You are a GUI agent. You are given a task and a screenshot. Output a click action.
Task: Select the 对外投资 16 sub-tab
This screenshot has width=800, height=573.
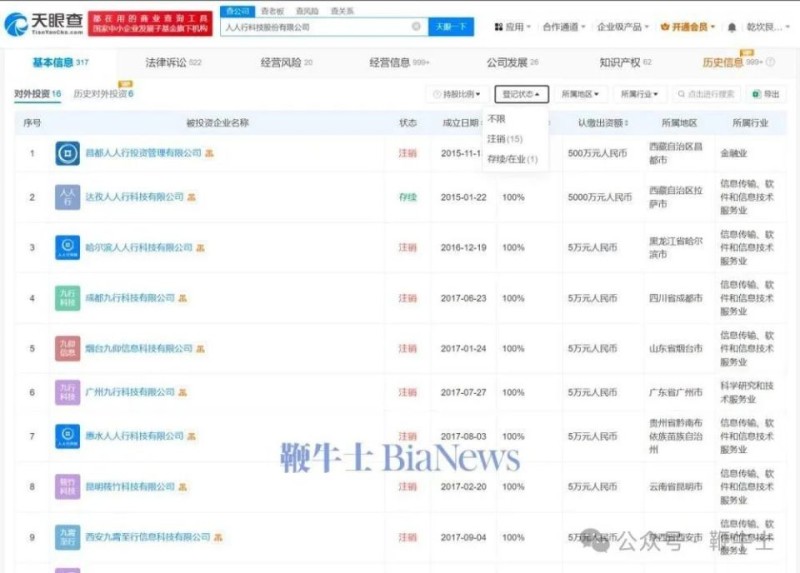click(37, 94)
